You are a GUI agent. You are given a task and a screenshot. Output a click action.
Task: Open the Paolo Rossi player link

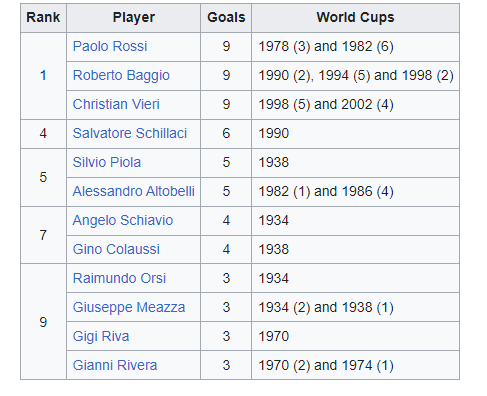click(x=110, y=46)
